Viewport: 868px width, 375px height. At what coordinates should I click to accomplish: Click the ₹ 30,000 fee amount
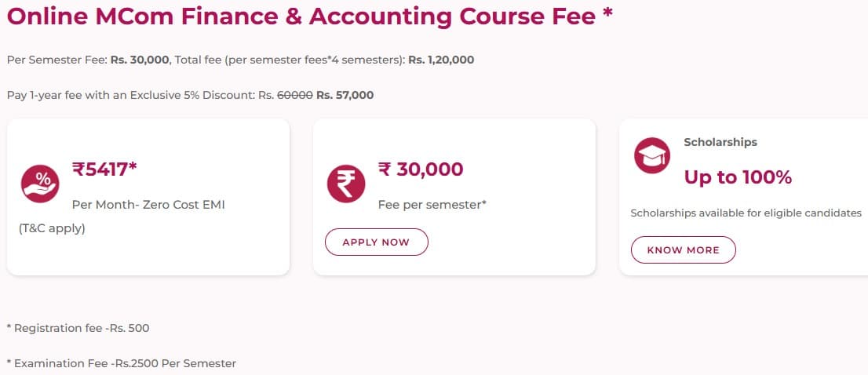(421, 169)
